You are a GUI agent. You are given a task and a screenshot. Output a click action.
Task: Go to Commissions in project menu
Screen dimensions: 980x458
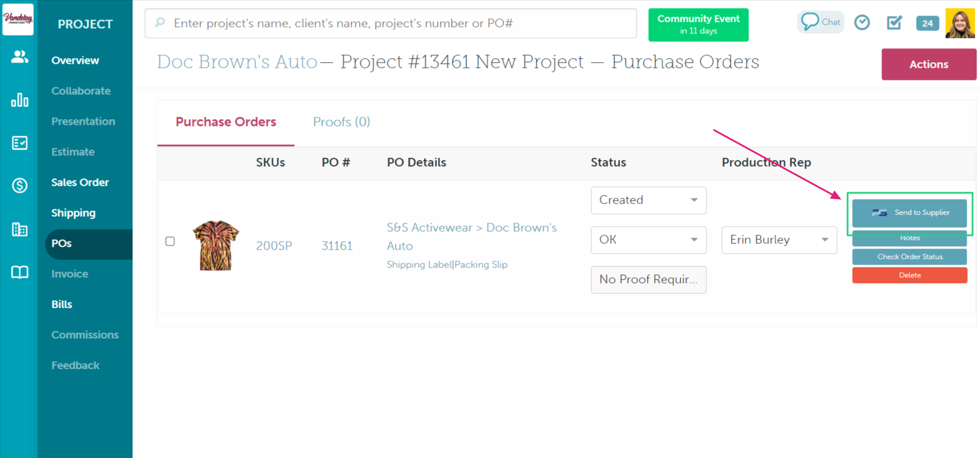pyautogui.click(x=85, y=335)
